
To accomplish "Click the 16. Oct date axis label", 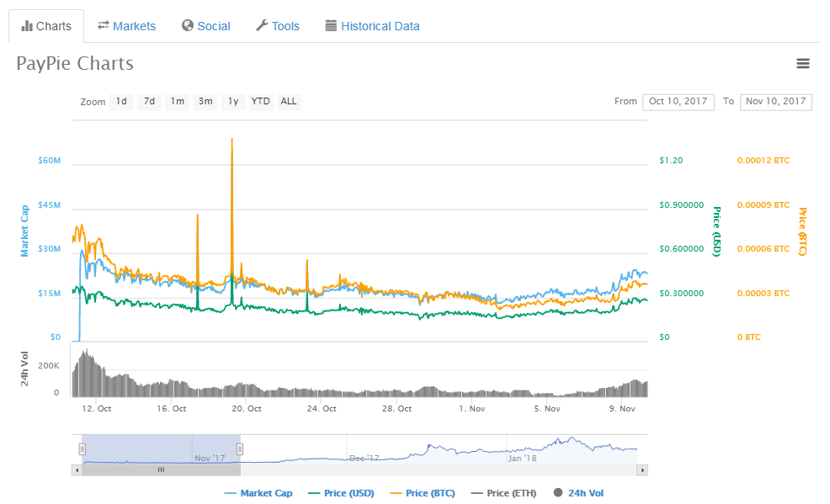I will tap(172, 408).
